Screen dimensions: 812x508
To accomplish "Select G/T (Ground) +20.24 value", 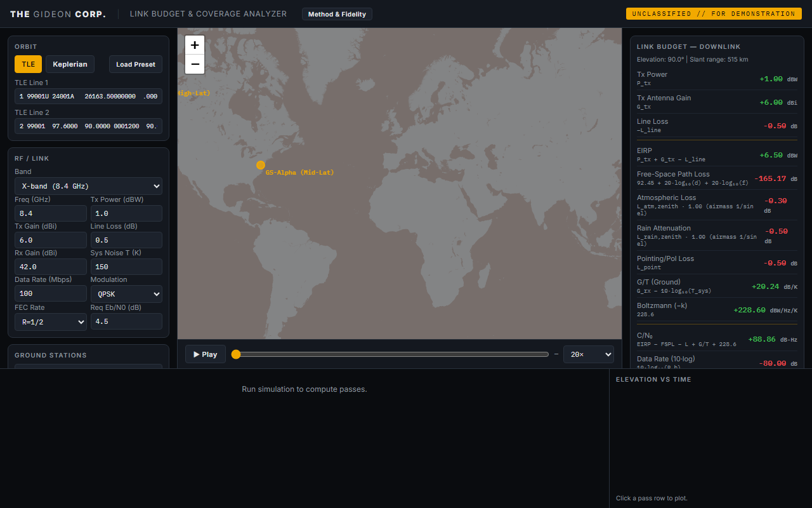I will tap(766, 286).
